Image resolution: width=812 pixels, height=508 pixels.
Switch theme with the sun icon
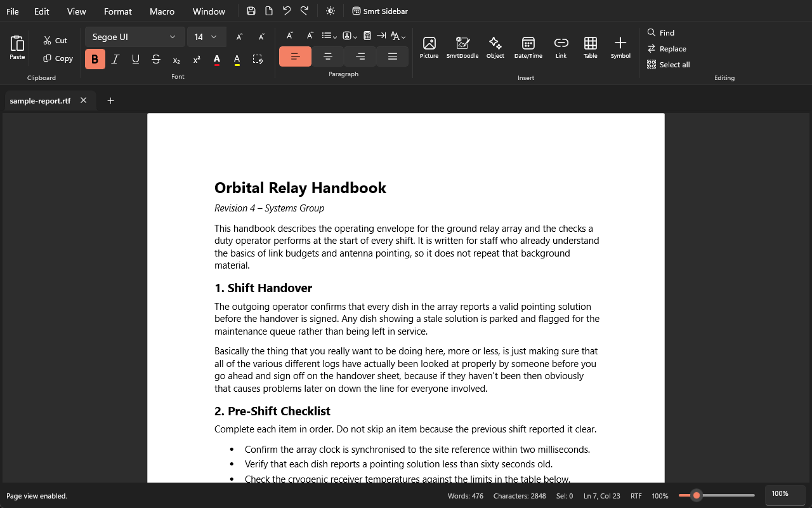[331, 11]
